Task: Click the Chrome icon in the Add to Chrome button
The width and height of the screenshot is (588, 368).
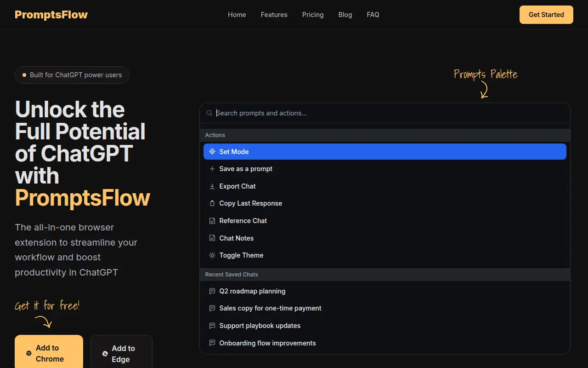Action: [29, 353]
